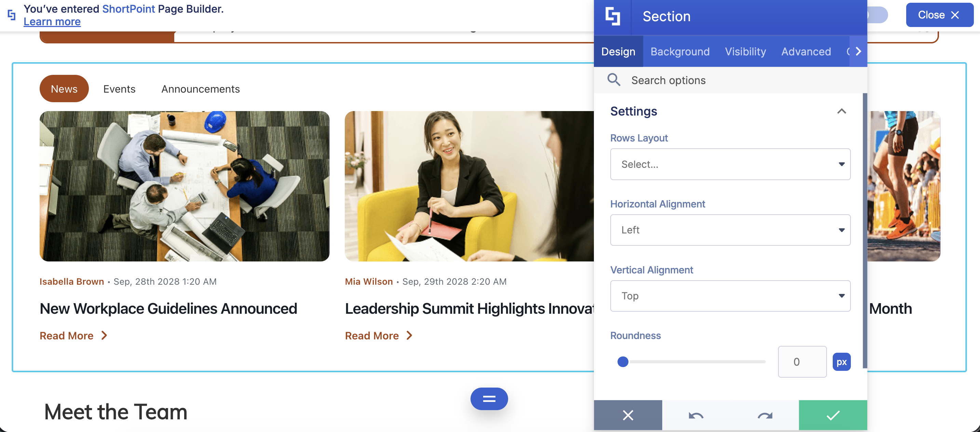Switch to the Visibility tab
The height and width of the screenshot is (432, 980).
745,51
